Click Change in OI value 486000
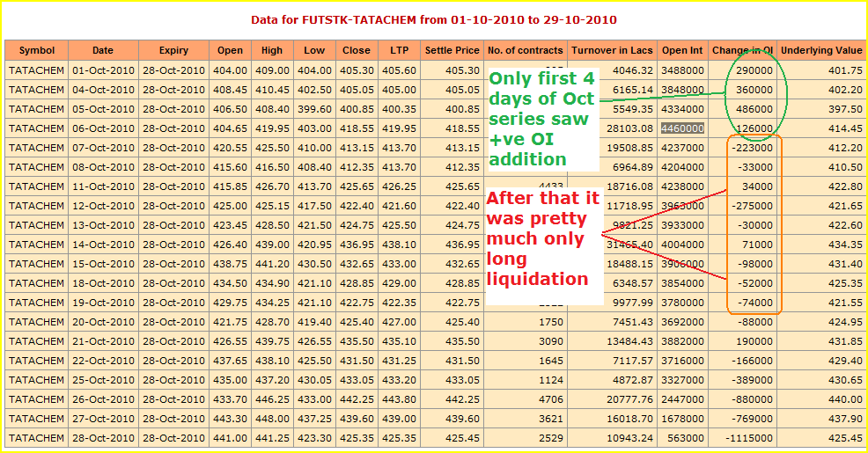 click(754, 109)
